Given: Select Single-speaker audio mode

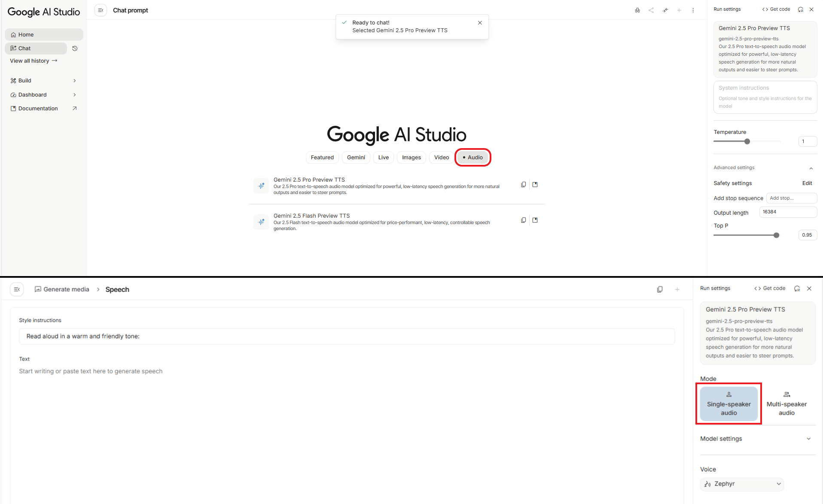Looking at the screenshot, I should (x=729, y=404).
